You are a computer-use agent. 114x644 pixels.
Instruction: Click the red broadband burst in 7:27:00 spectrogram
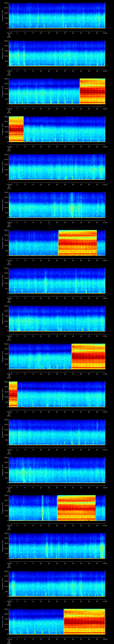pos(77,243)
